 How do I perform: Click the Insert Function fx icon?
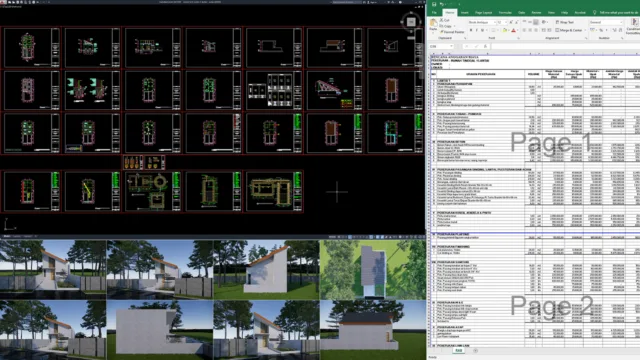coord(485,46)
